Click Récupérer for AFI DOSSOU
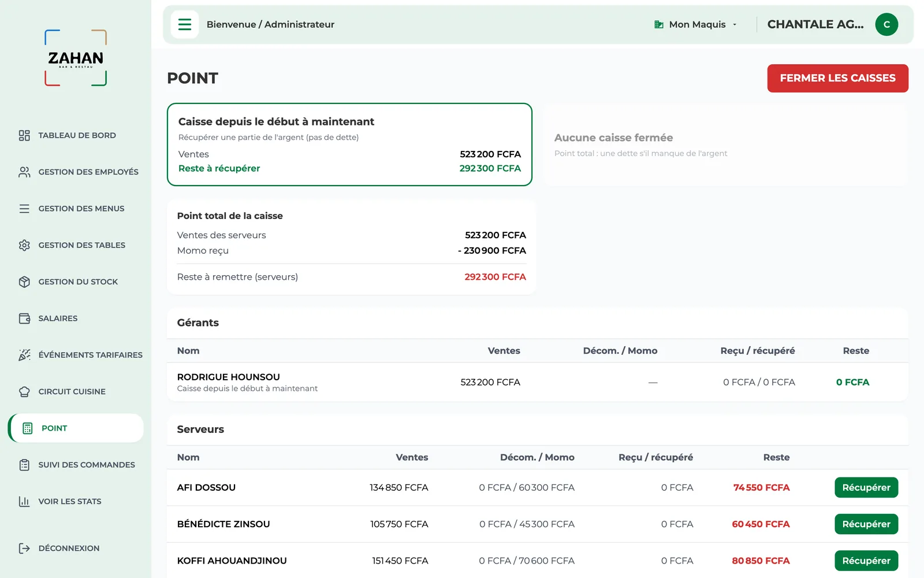Screen dimensions: 924x578 click(866, 487)
